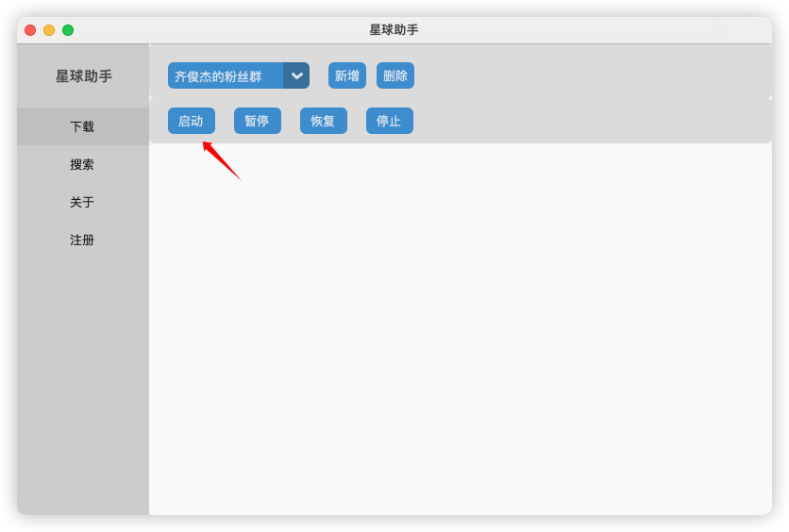Expand the group selector chevron arrow
This screenshot has width=789, height=532.
coord(296,75)
